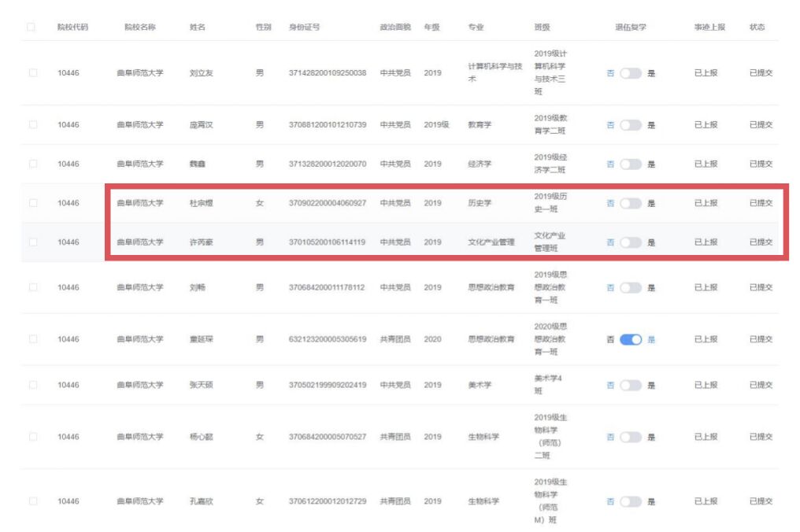Click the 2019级历史一班 class cell
This screenshot has height=532, width=800.
[550, 203]
